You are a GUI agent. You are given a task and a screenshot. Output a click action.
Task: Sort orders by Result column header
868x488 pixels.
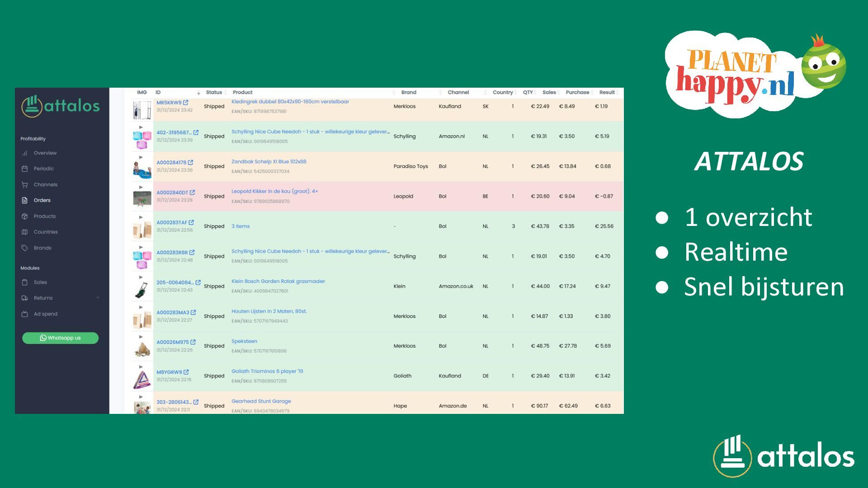(607, 92)
